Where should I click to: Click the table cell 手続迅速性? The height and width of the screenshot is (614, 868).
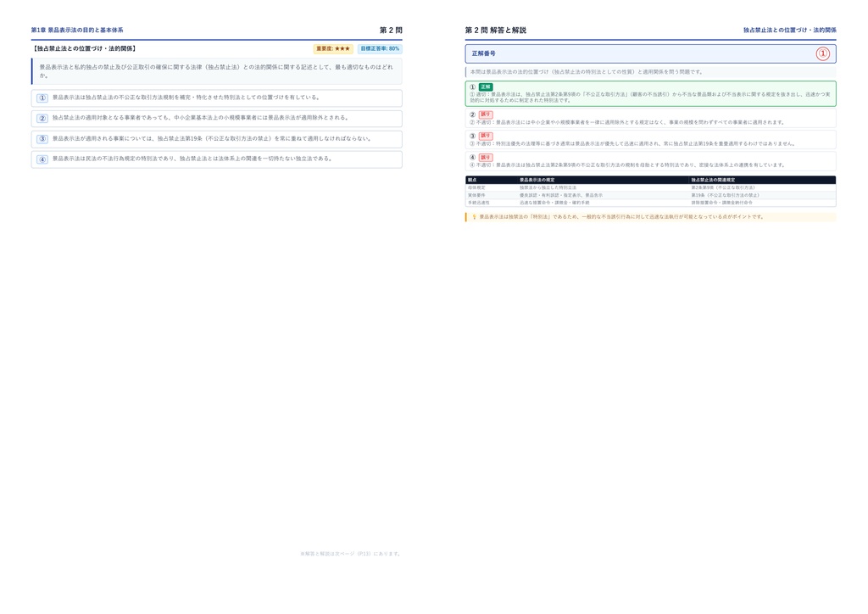tap(479, 203)
